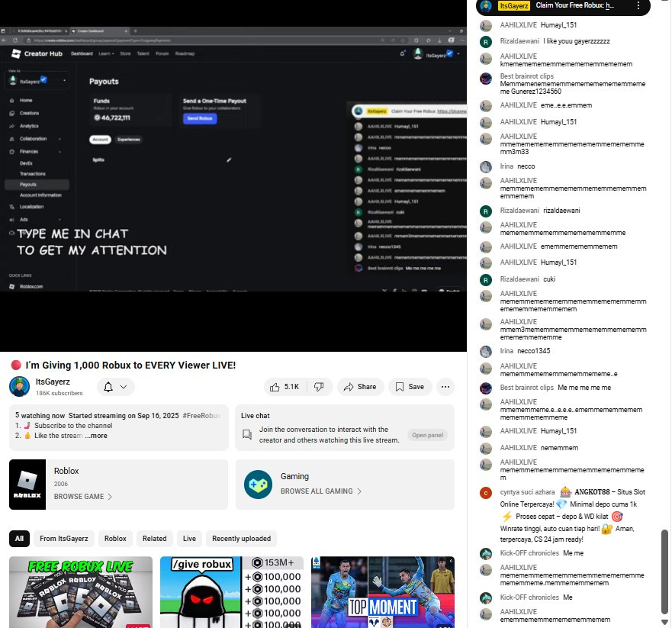Like the video with thumbs up
Screen dimensions: 672x628
click(285, 387)
